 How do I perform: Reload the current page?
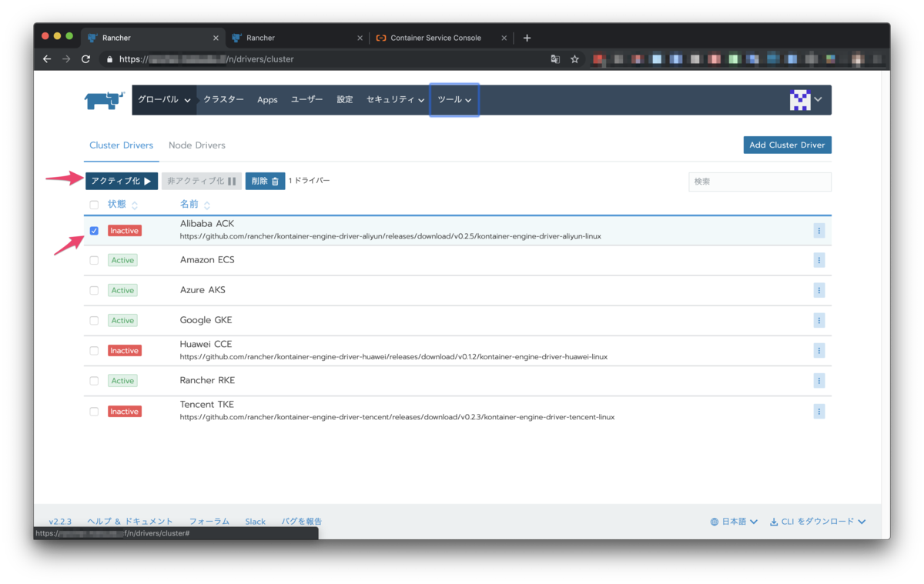pyautogui.click(x=85, y=58)
